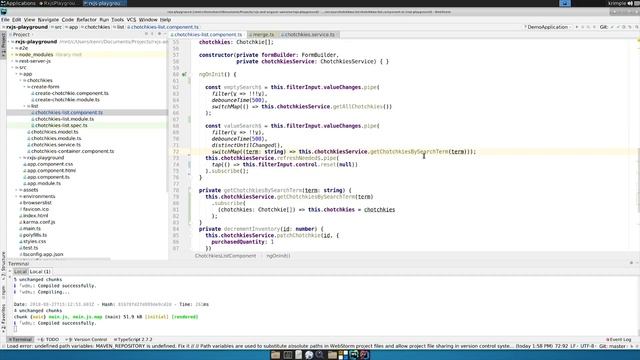Select polyfills.ts file

click(33, 235)
